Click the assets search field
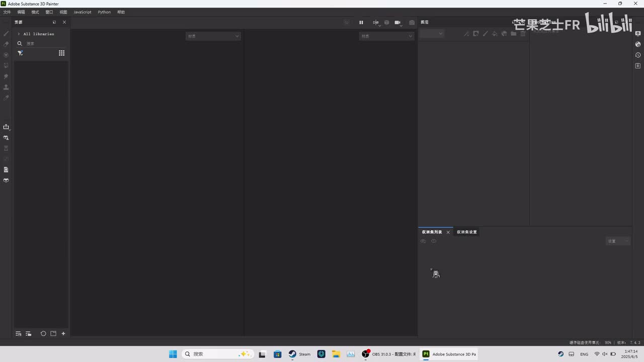 pos(45,43)
